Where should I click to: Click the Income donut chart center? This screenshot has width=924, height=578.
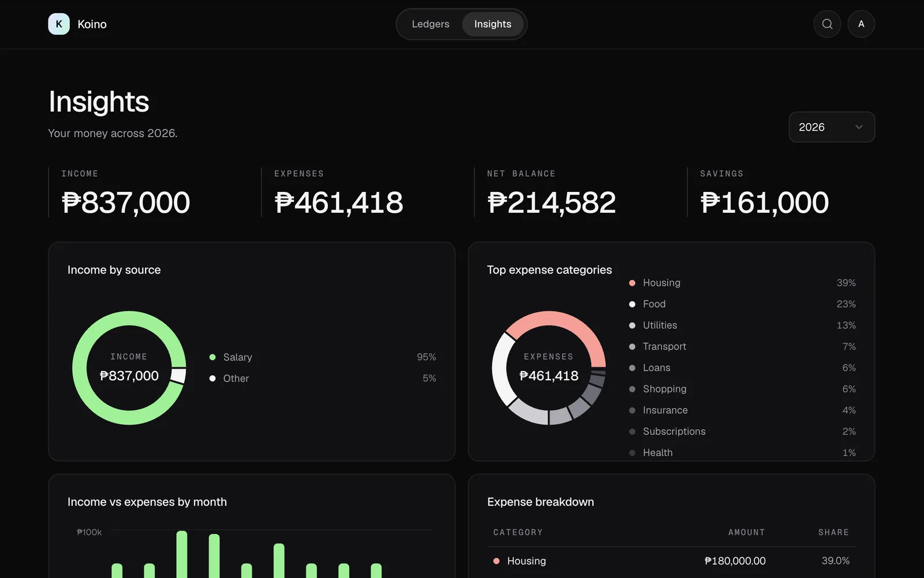[x=129, y=368]
